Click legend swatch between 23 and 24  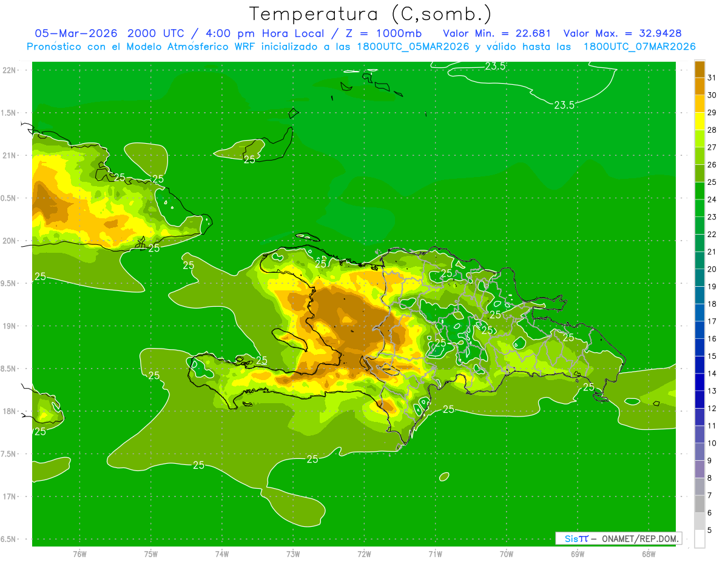coord(699,209)
